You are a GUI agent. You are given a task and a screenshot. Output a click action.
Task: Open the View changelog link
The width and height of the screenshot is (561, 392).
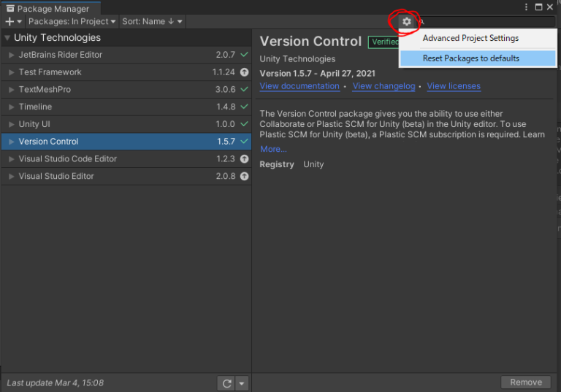pyautogui.click(x=383, y=86)
